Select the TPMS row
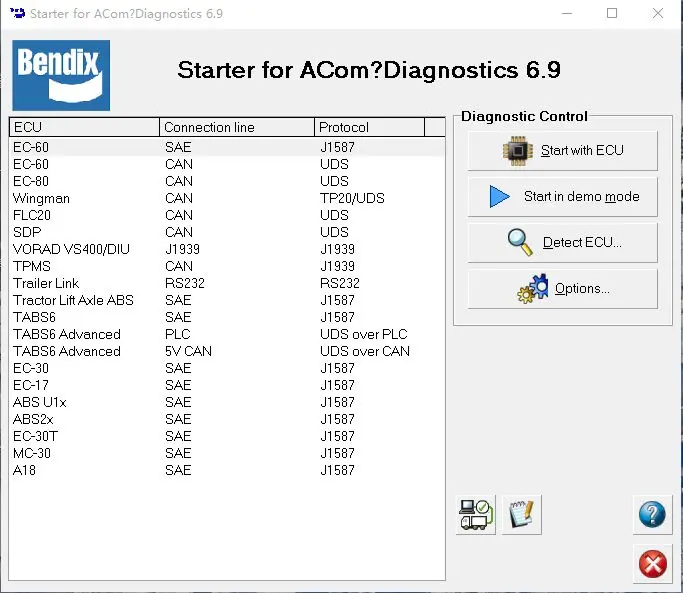The width and height of the screenshot is (683, 593). click(x=227, y=266)
